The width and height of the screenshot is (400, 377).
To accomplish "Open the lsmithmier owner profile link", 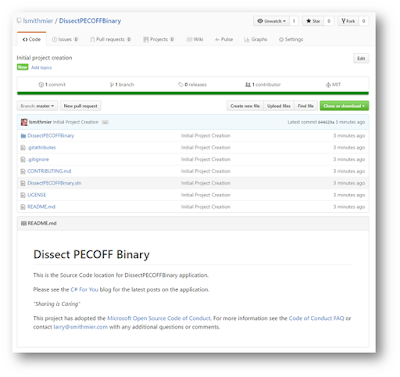I will (x=38, y=21).
